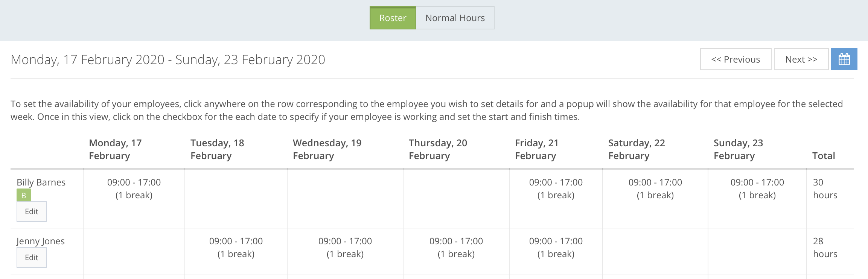Click the Billy Barnes employee name

point(41,182)
